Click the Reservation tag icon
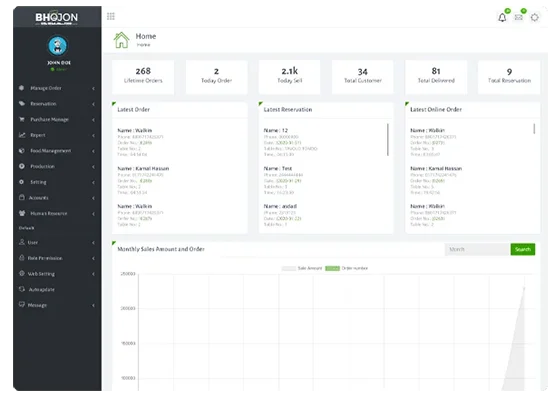 tap(22, 103)
